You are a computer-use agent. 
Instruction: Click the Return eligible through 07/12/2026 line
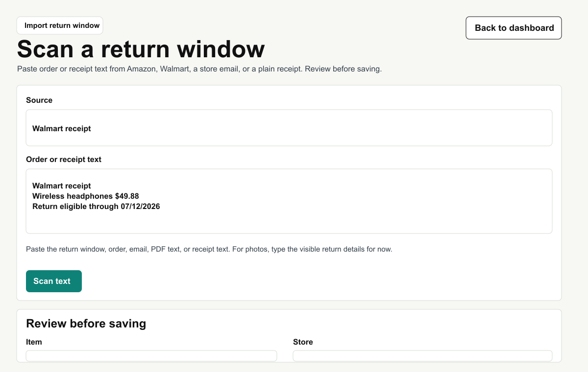pyautogui.click(x=96, y=206)
